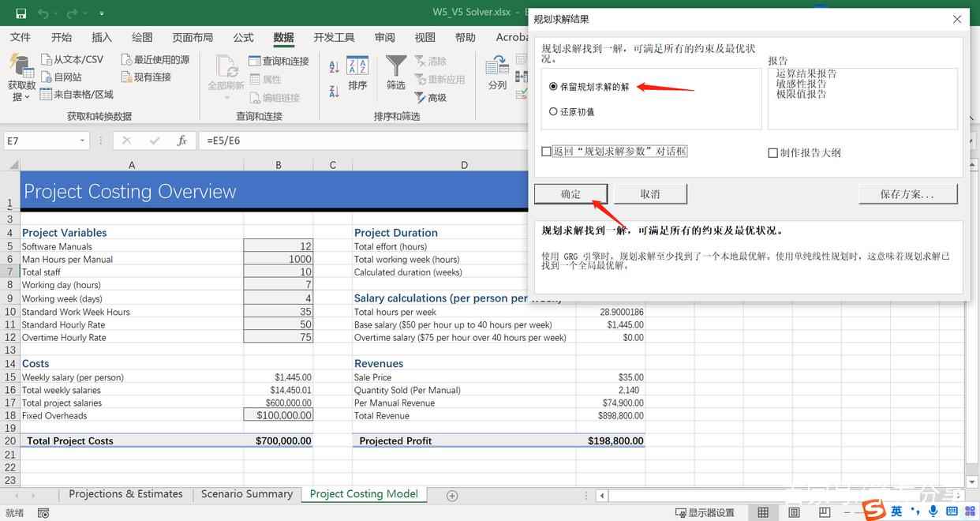Switch to the 页面布局 (Page Layout) tab

193,37
